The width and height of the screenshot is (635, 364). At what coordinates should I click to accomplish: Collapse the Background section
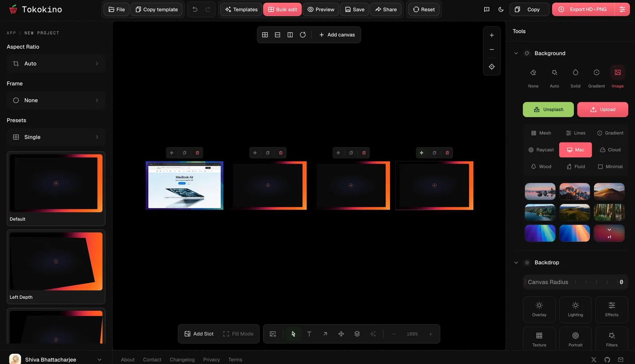point(516,53)
